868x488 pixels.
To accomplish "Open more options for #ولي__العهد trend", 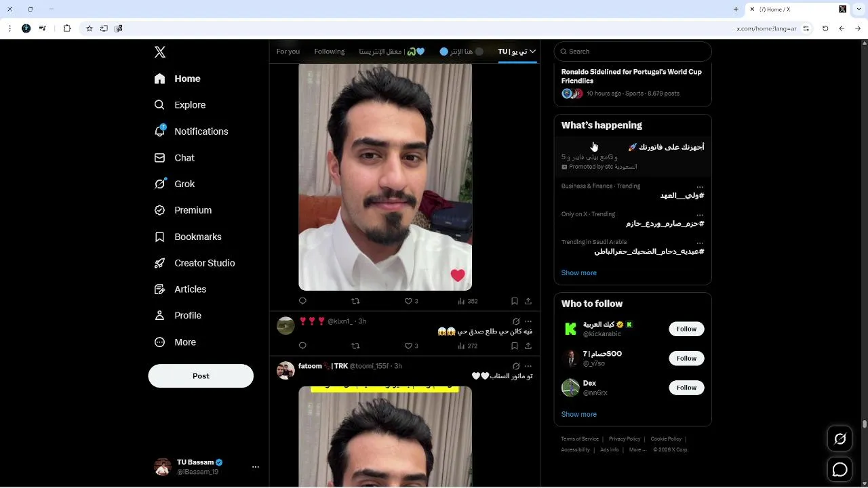I will 700,186.
